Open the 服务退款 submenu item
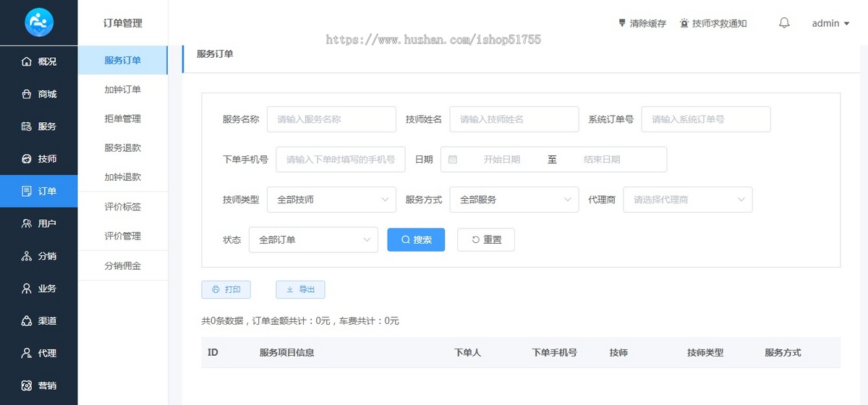The width and height of the screenshot is (868, 405). tap(122, 148)
